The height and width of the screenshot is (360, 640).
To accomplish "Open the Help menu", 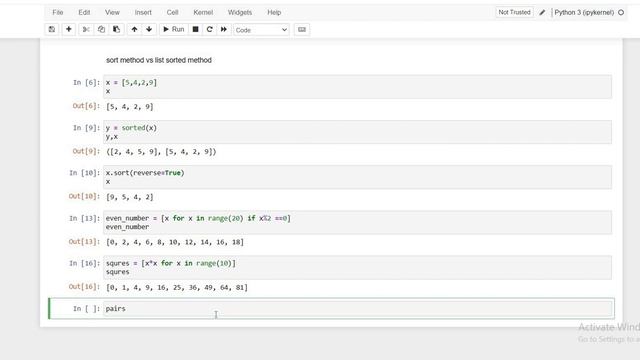I will point(274,12).
